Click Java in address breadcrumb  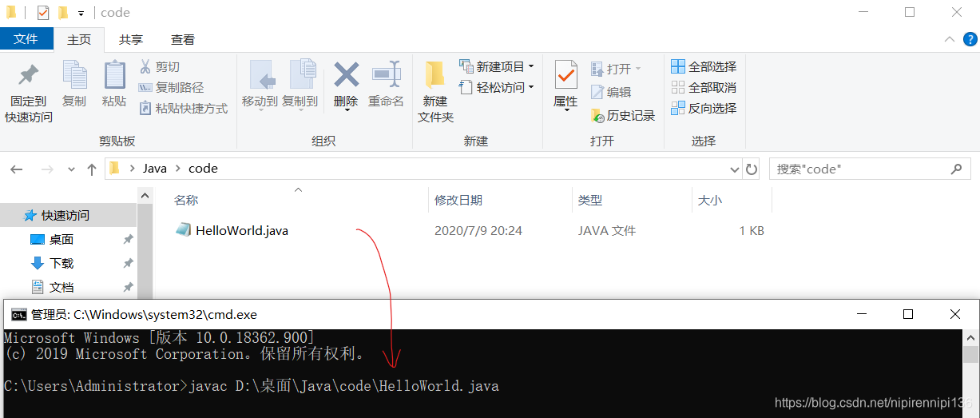[x=155, y=169]
